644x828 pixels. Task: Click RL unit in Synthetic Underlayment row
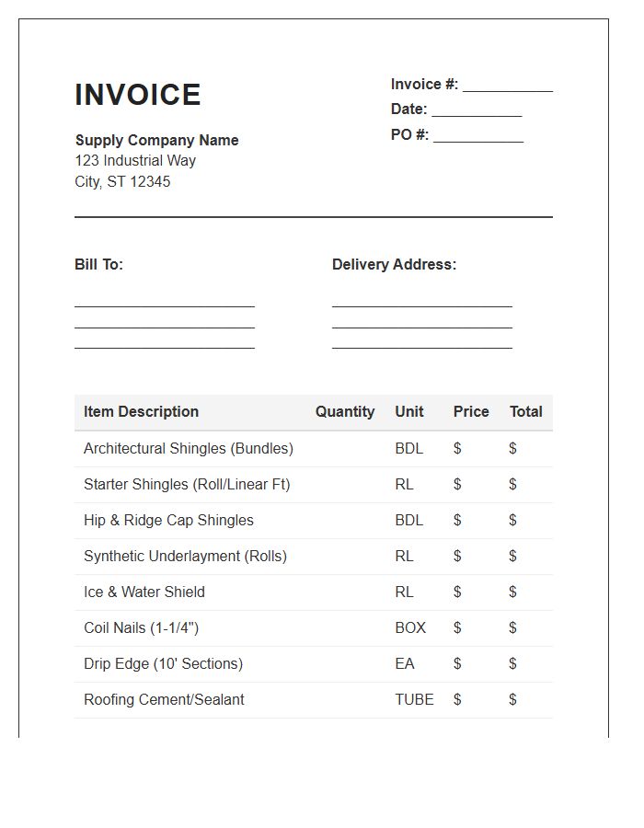(x=405, y=556)
